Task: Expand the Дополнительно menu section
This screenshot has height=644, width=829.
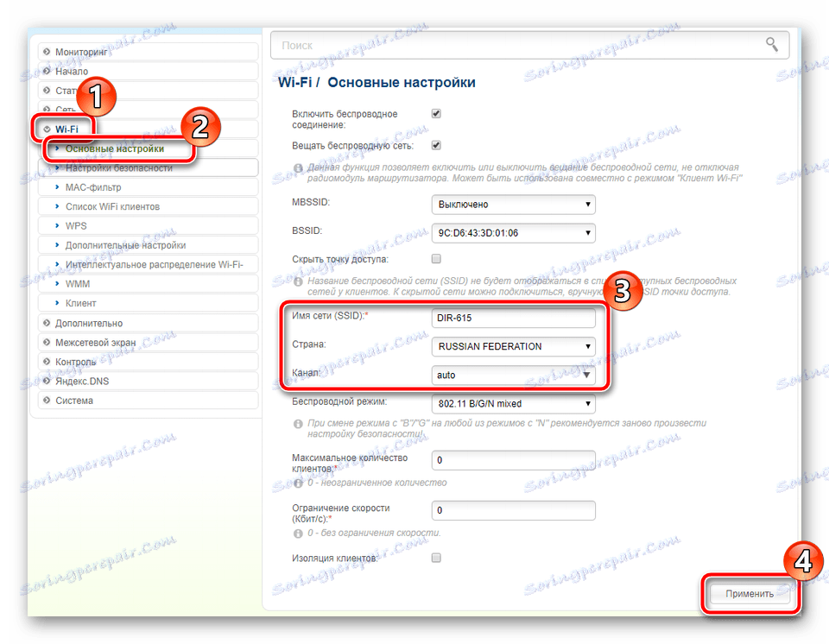Action: tap(148, 323)
